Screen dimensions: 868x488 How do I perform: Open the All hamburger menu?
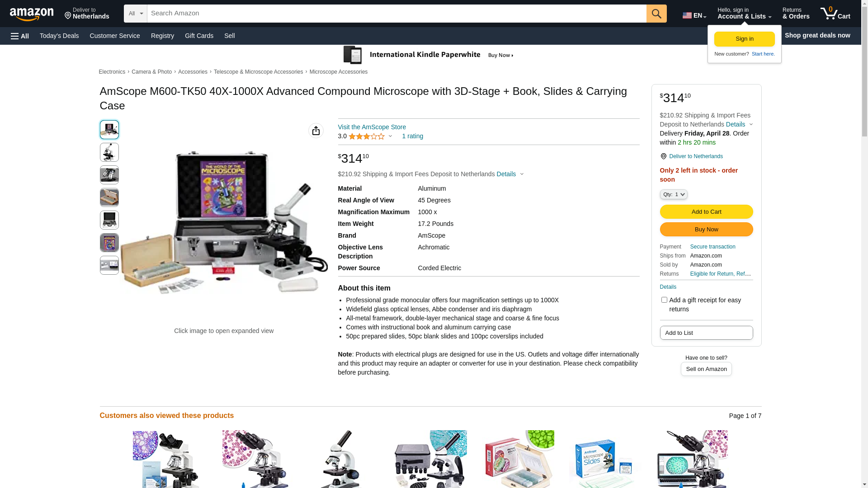(x=20, y=36)
